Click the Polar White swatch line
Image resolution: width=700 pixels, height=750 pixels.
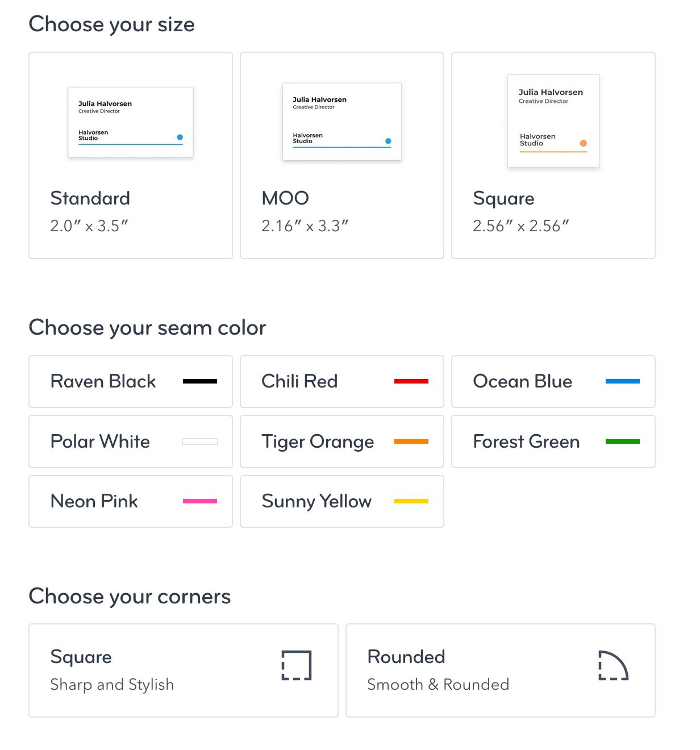pos(200,441)
